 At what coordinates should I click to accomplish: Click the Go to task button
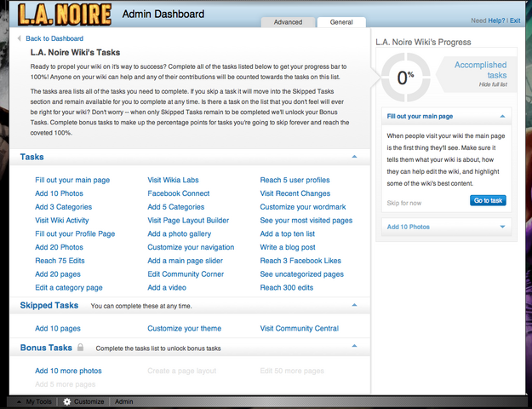(488, 200)
